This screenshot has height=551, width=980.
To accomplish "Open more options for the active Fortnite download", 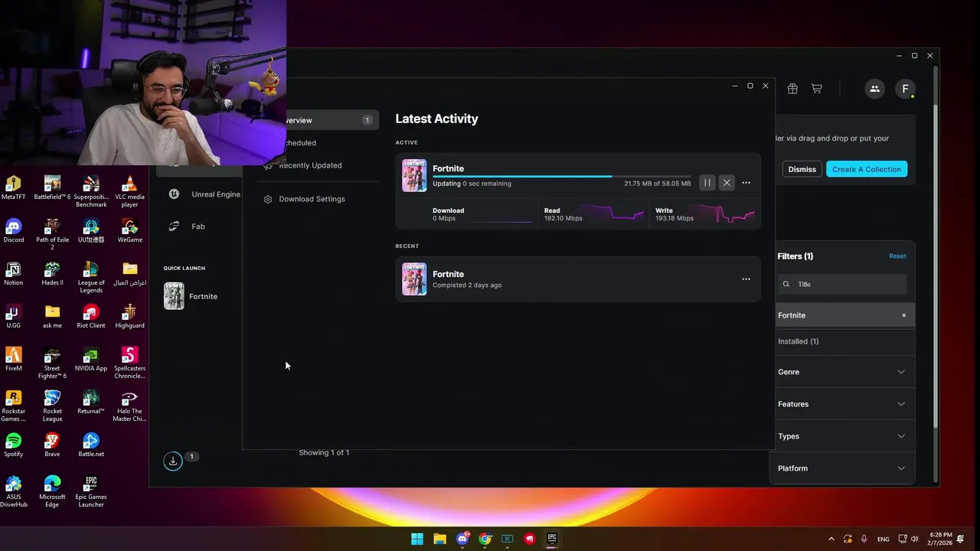I will pyautogui.click(x=746, y=183).
